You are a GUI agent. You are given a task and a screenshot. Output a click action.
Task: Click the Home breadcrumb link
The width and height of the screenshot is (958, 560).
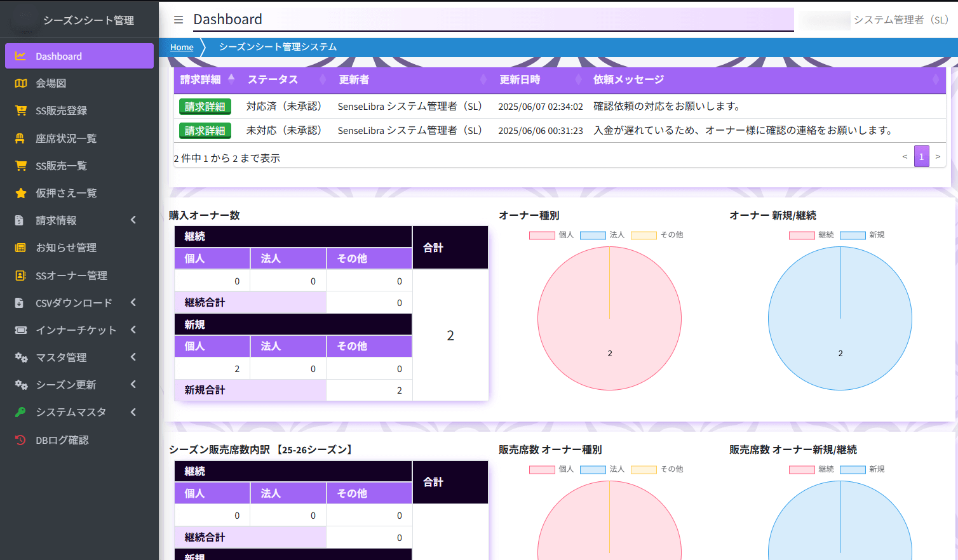point(182,47)
